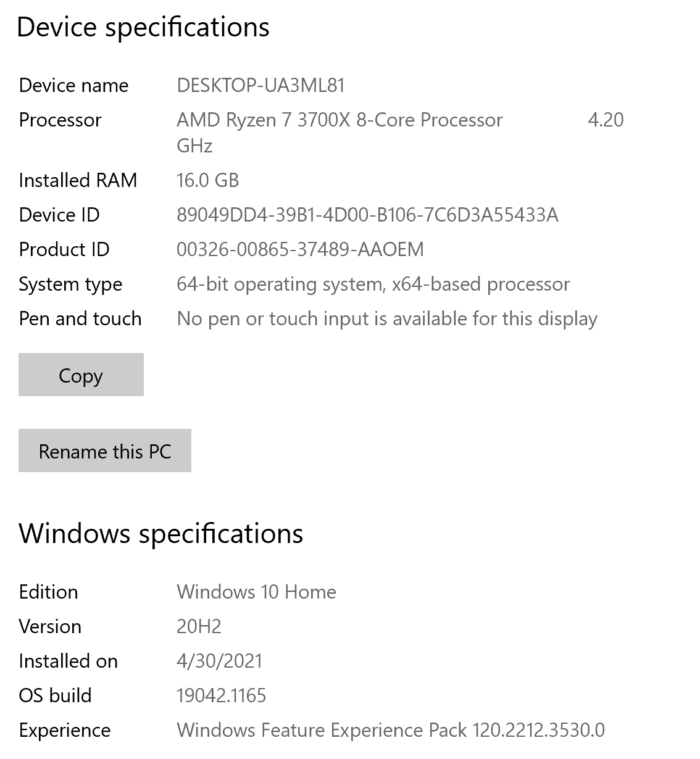Click the Windows 10 Home edition value

(x=256, y=592)
